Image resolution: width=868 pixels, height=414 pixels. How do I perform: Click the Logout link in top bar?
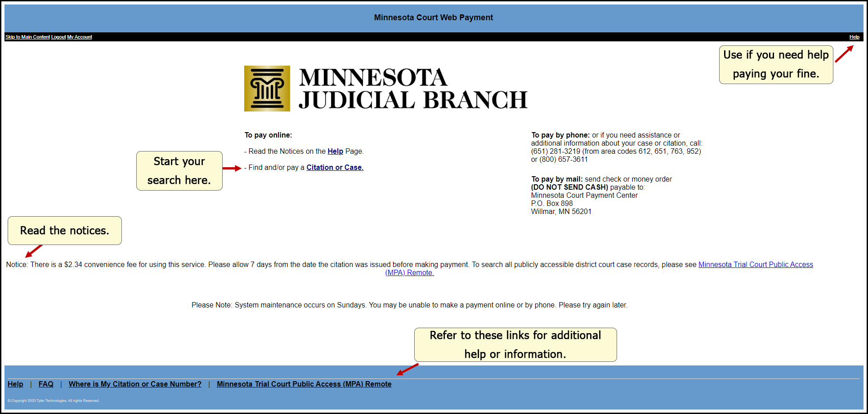pos(58,37)
